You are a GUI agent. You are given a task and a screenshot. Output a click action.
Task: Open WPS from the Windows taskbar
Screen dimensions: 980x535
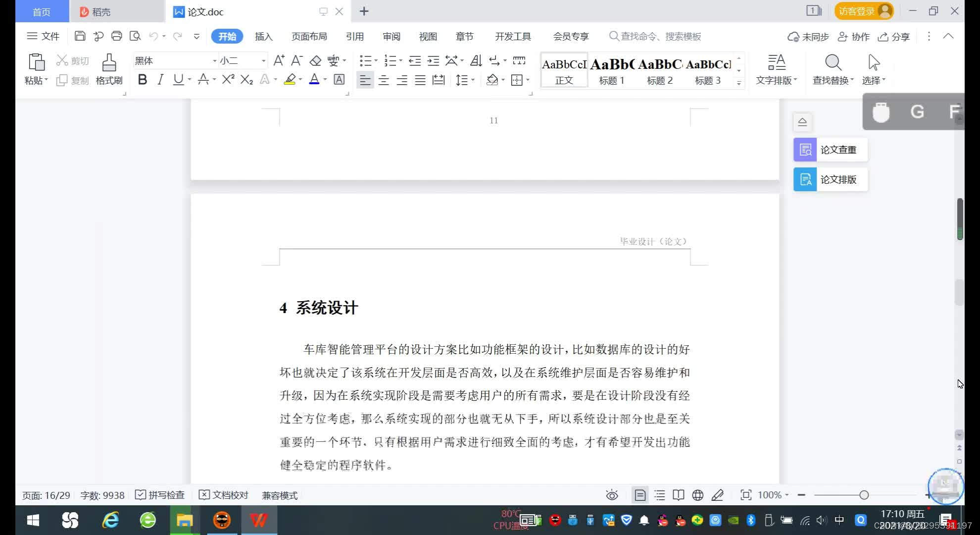tap(259, 520)
